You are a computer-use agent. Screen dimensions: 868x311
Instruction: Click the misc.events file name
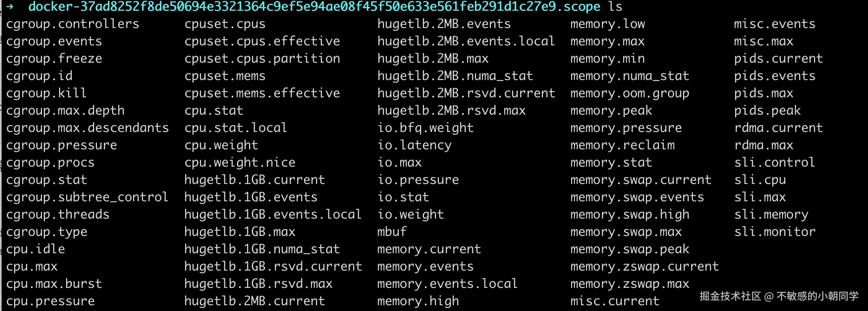coord(775,24)
